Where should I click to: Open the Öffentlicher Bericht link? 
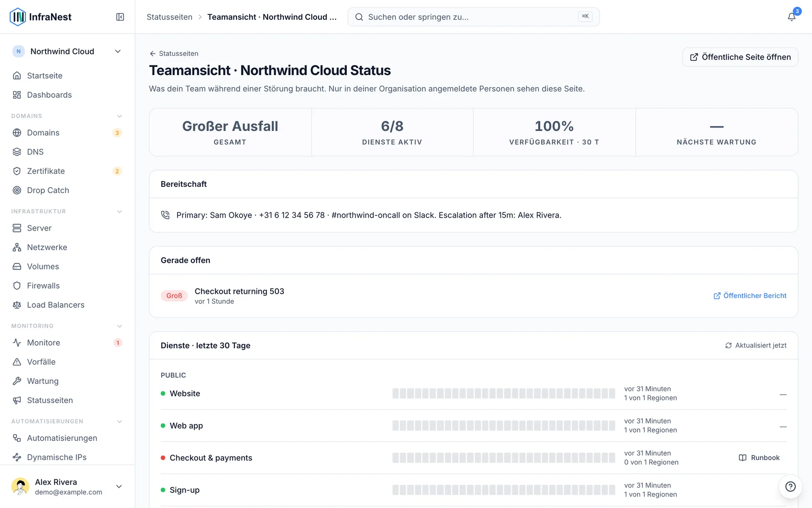750,296
